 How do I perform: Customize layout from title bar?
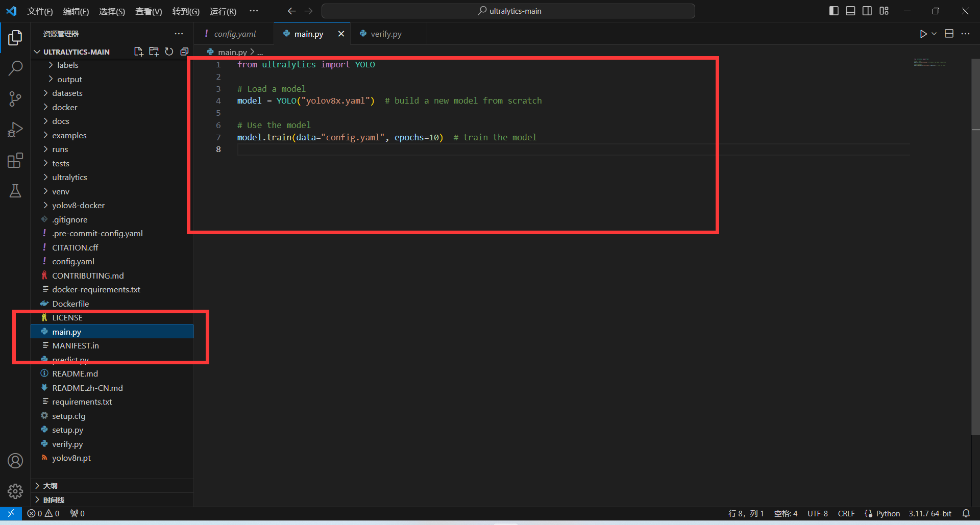(x=884, y=11)
